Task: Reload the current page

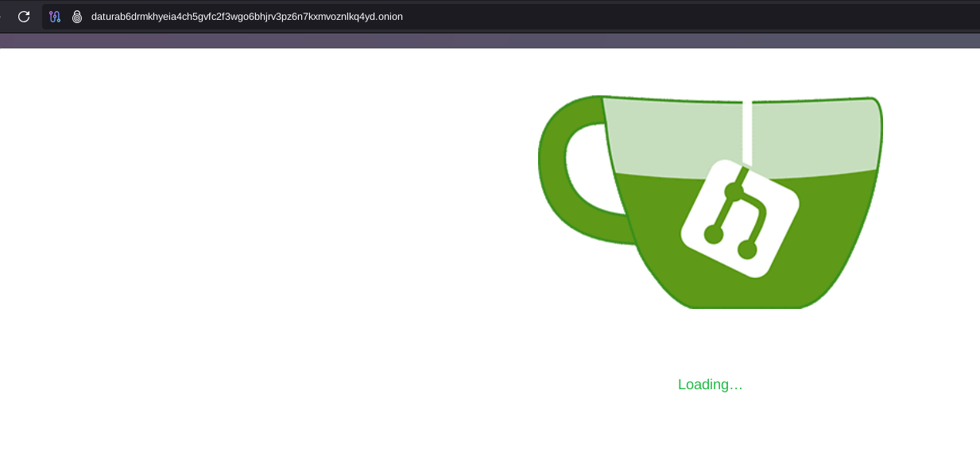Action: 24,17
